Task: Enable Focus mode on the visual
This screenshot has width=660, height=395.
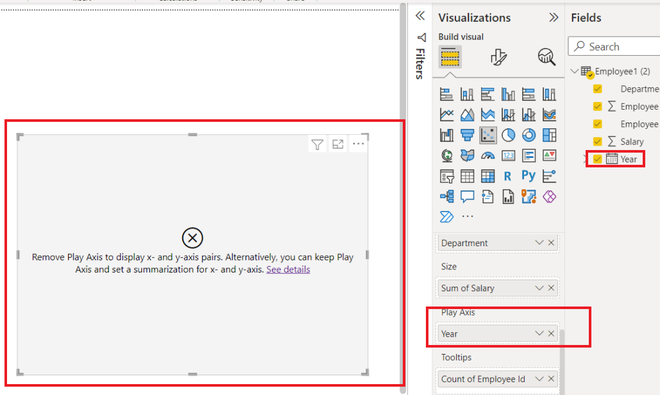Action: tap(338, 144)
